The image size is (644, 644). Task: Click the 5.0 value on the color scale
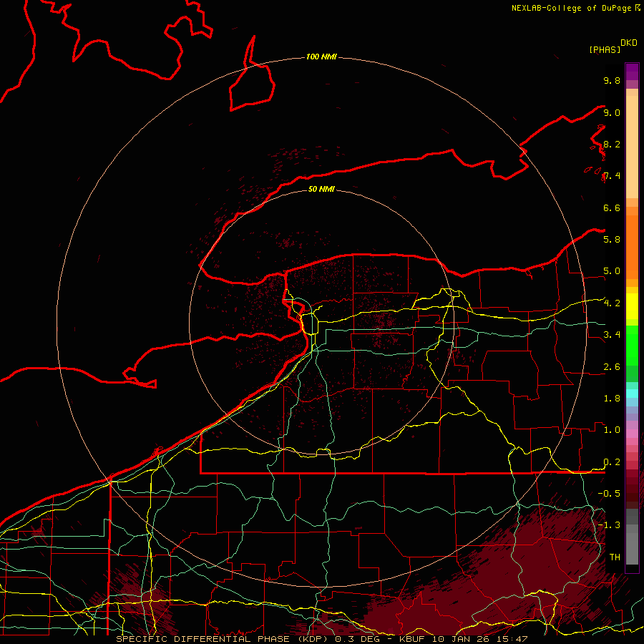pyautogui.click(x=612, y=271)
